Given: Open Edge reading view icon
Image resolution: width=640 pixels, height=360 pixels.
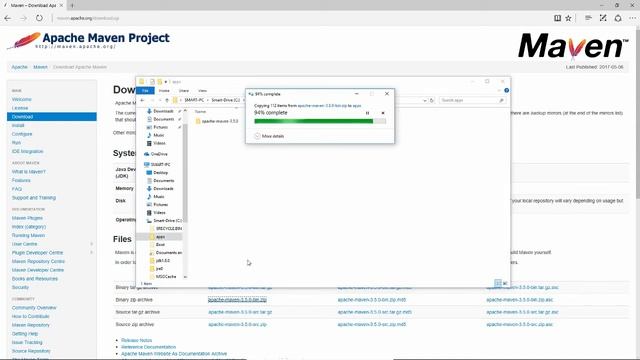Looking at the screenshot, I should pyautogui.click(x=557, y=18).
